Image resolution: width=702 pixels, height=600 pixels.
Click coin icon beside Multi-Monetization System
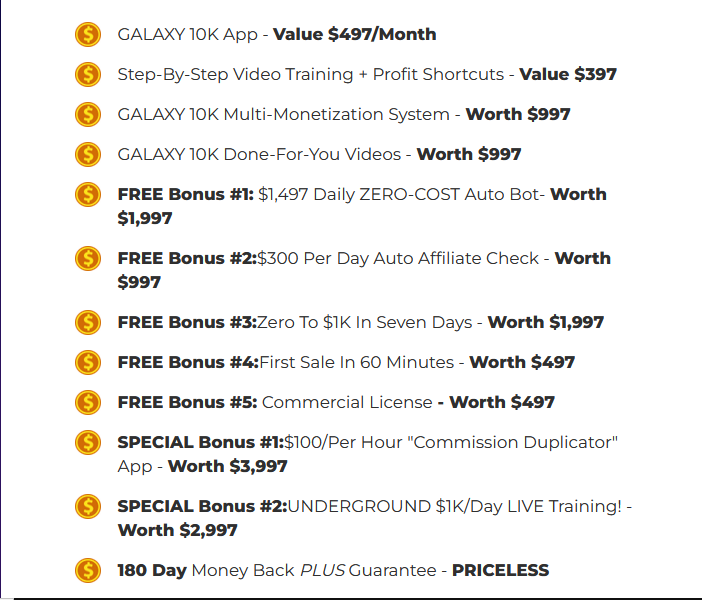click(88, 114)
